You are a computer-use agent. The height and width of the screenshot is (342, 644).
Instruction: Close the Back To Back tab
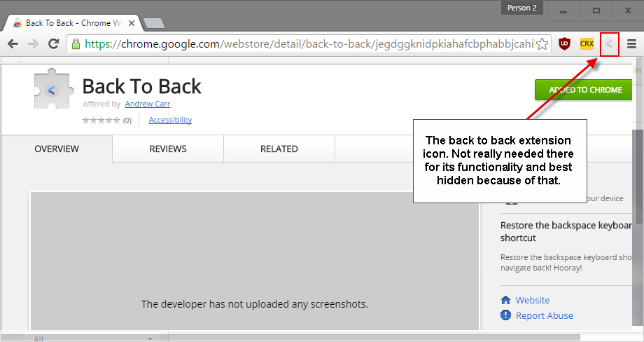click(132, 23)
